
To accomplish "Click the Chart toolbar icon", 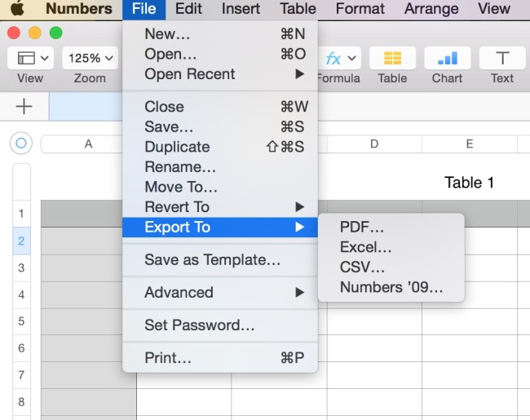I will 447,59.
